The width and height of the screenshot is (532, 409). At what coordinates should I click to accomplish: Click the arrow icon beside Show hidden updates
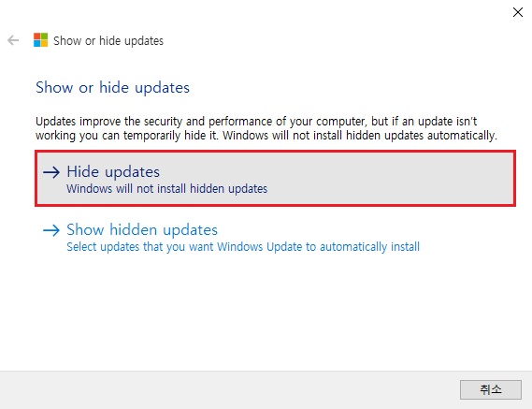(x=51, y=230)
